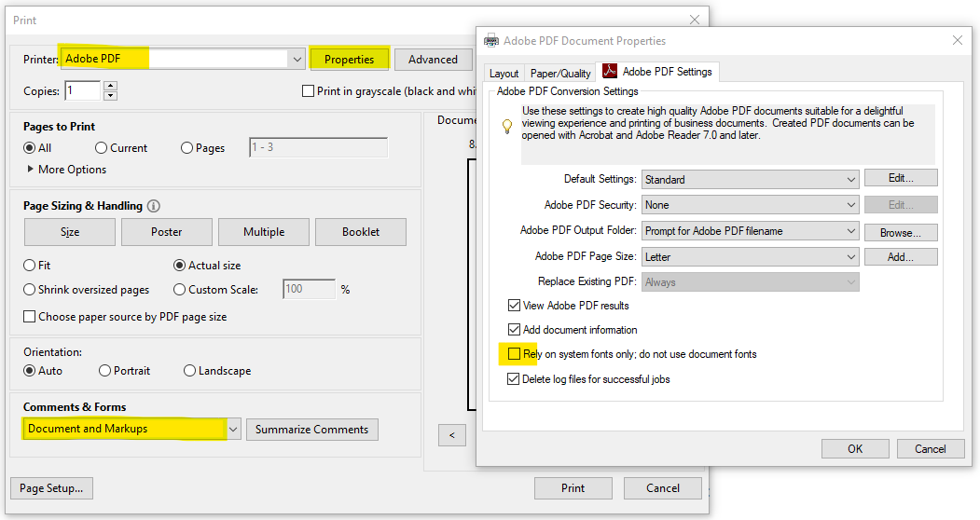Viewport: 980px width, 520px height.
Task: Enable Rely on system fonts only checkbox
Action: [514, 354]
